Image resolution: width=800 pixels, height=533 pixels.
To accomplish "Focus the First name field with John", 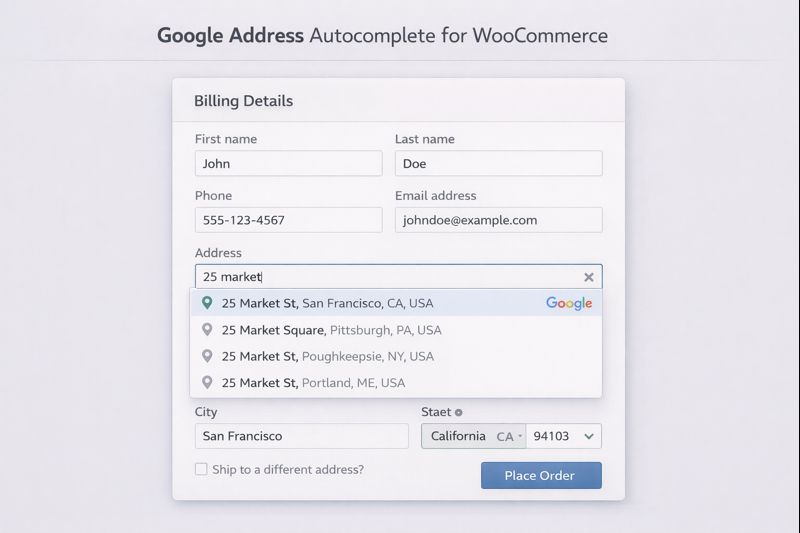I will pos(288,163).
